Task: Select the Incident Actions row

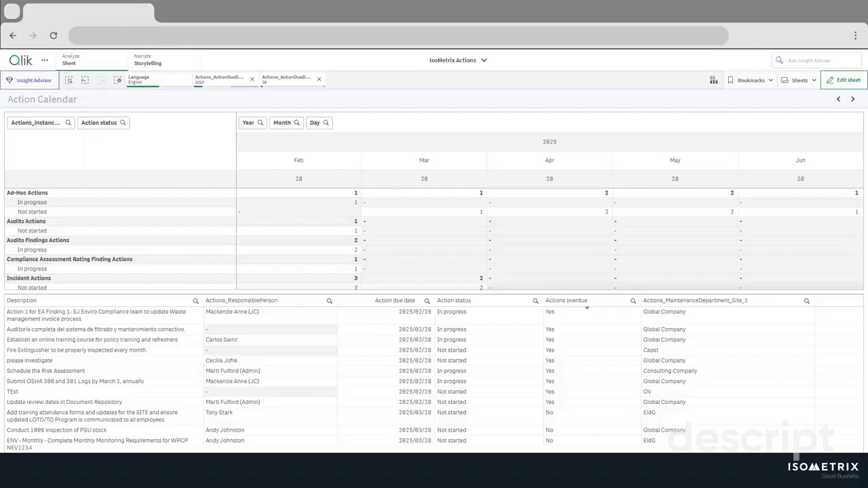Action: click(x=120, y=279)
